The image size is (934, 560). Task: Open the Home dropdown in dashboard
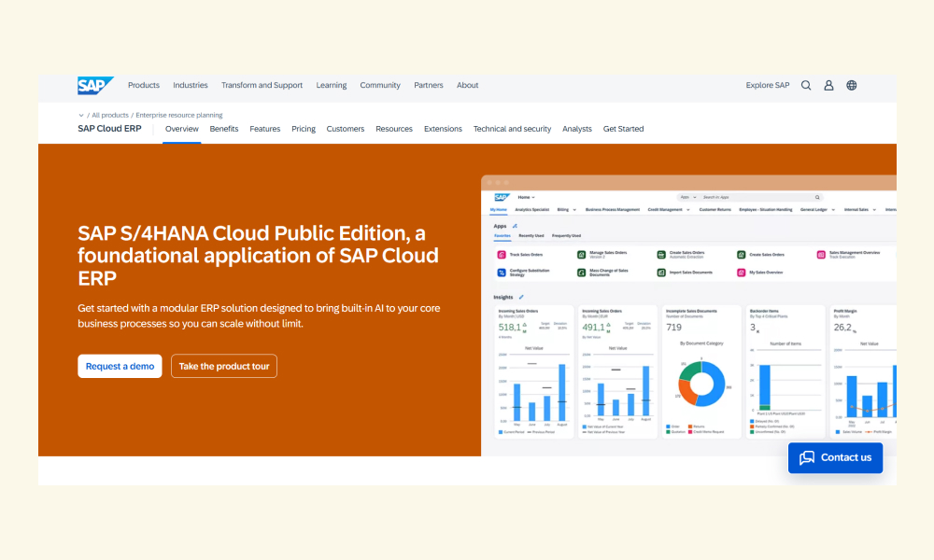pyautogui.click(x=527, y=197)
